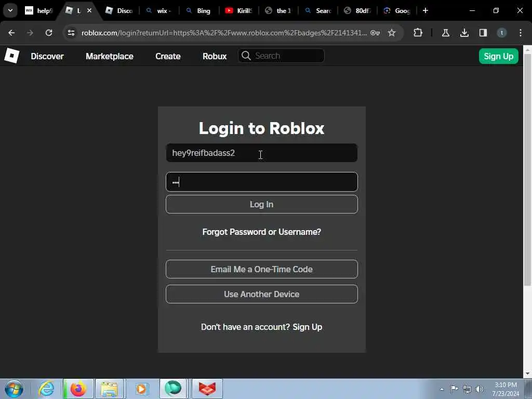Close the active Roblox login tab
The image size is (532, 399).
89,10
